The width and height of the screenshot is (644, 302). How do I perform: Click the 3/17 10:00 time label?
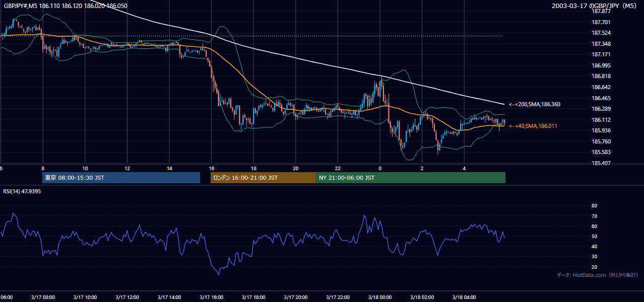pos(85,297)
